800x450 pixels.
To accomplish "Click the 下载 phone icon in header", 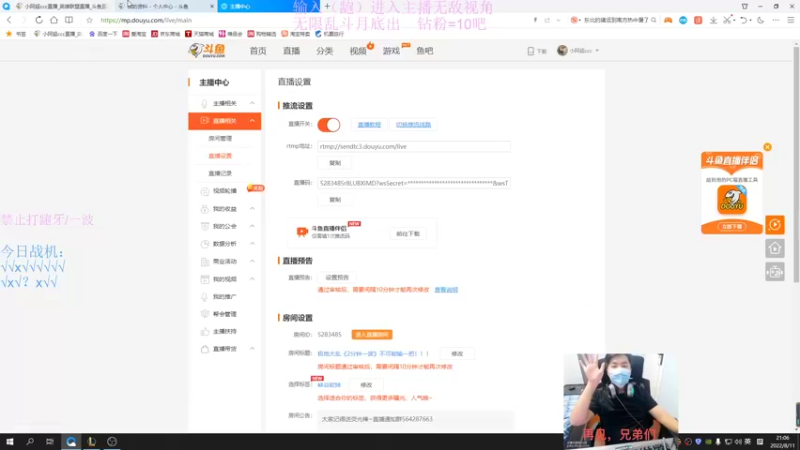I will (x=531, y=51).
